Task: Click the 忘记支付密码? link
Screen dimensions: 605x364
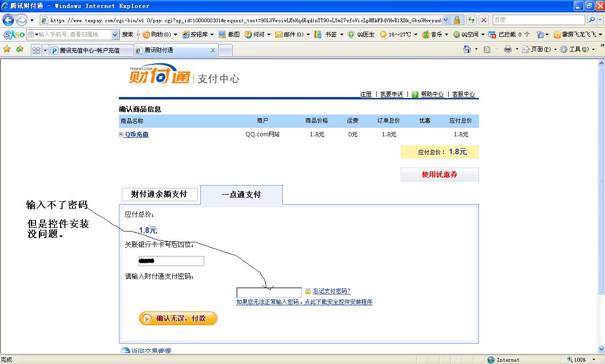Action: (x=332, y=291)
